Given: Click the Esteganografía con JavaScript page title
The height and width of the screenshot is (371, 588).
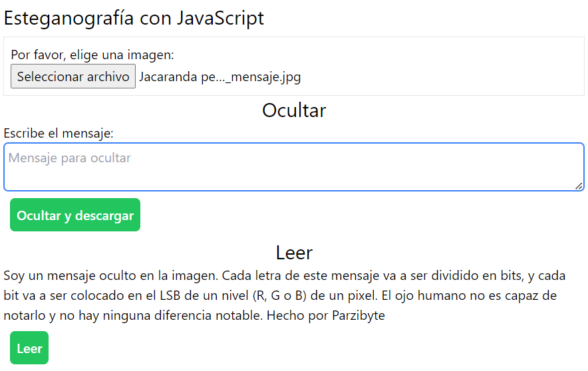Looking at the screenshot, I should pos(134,18).
